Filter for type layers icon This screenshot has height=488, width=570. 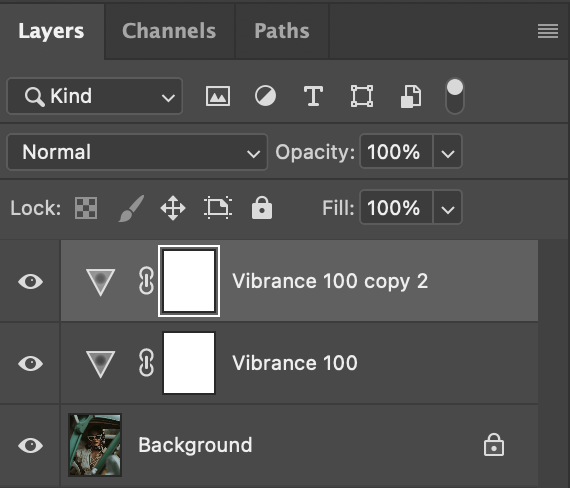click(x=313, y=96)
